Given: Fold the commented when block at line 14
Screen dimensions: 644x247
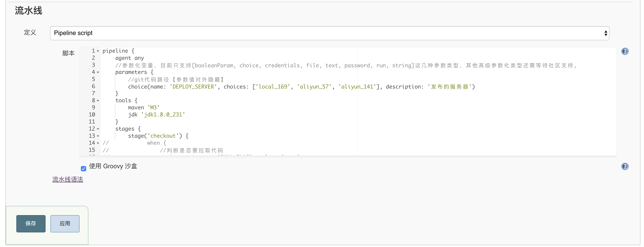Looking at the screenshot, I should (x=98, y=143).
